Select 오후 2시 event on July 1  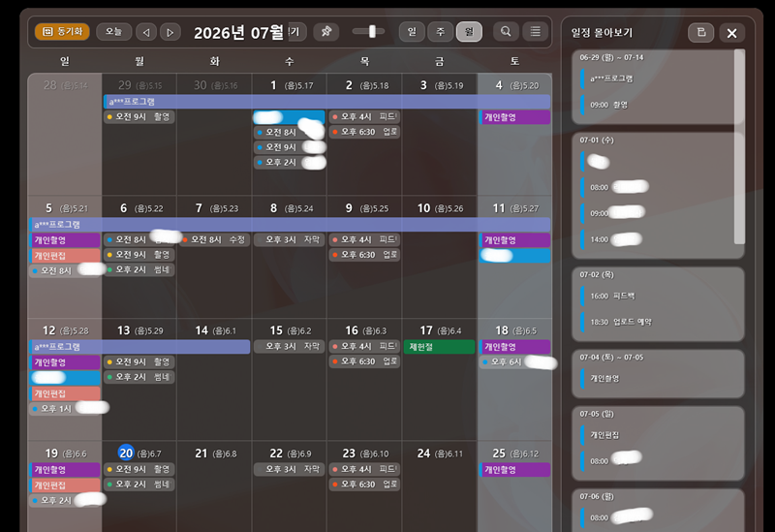coord(289,162)
